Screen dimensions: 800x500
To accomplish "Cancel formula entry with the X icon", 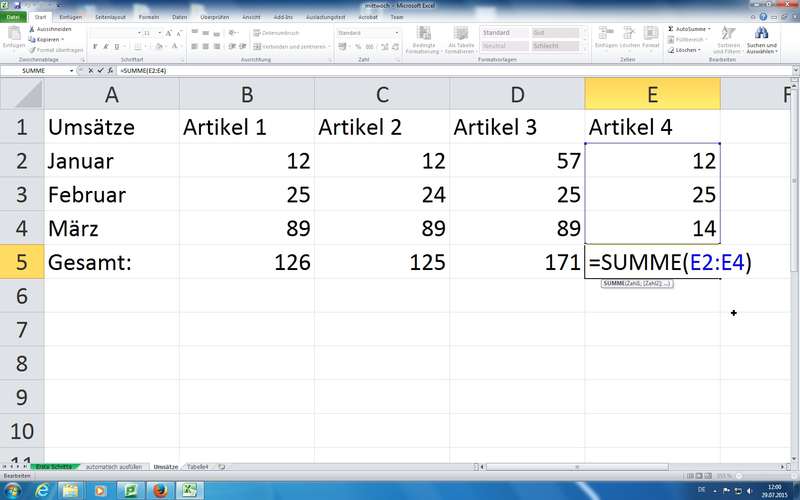I will click(x=91, y=71).
